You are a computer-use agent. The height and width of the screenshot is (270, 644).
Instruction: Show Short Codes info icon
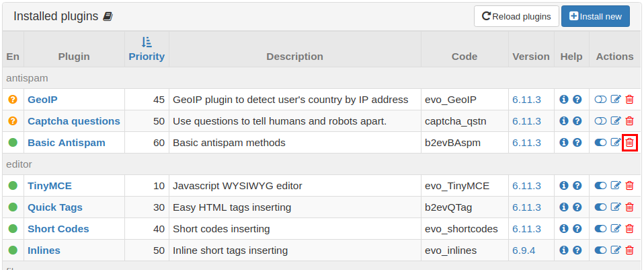point(564,228)
